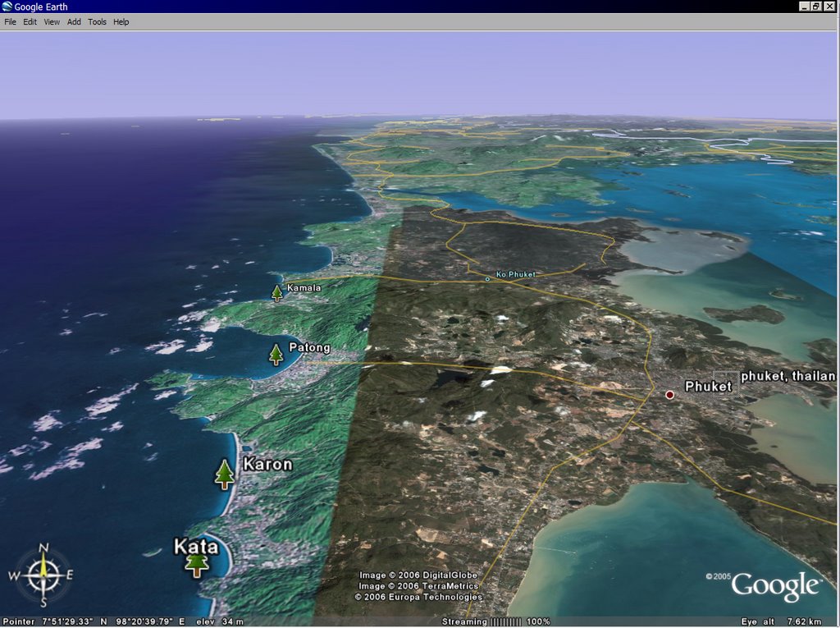Select the Kamala placemark label
Screen dimensions: 840x628
(x=304, y=288)
